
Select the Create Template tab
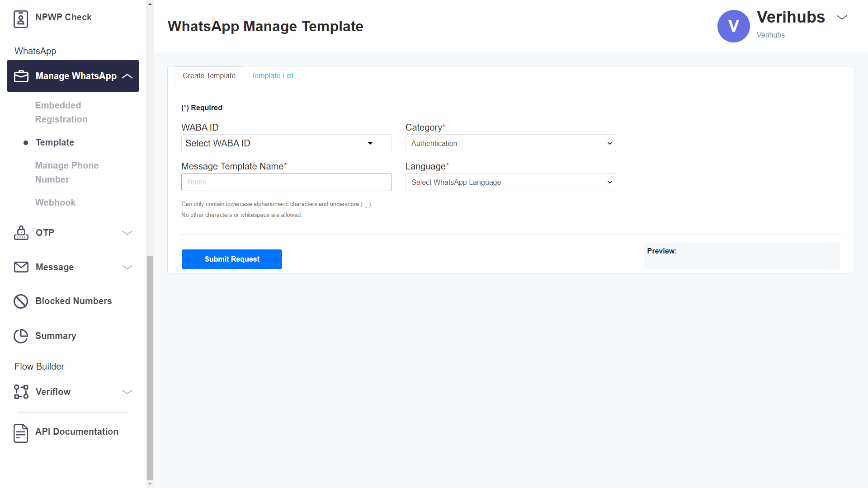209,76
